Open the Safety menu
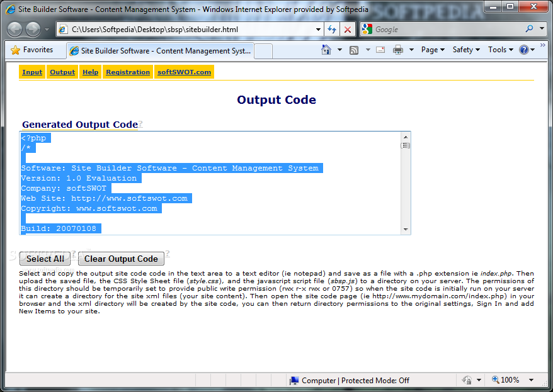Viewport: 553px width, 392px height. tap(466, 50)
